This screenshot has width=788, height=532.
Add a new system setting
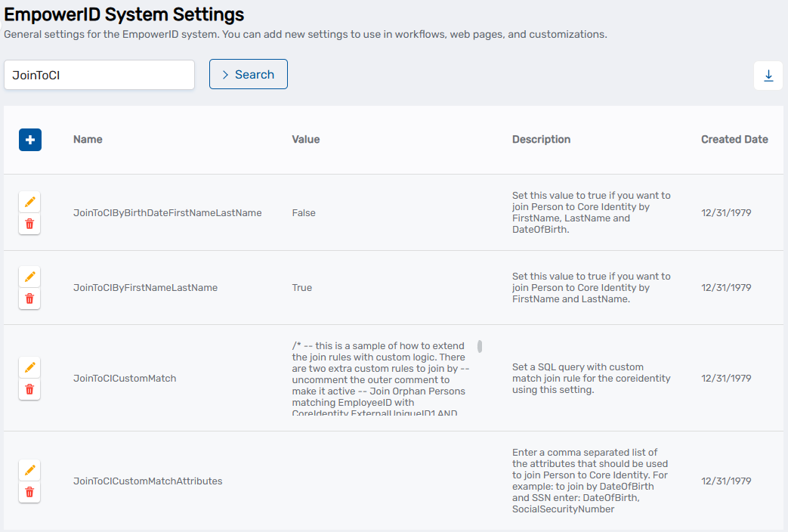30,140
